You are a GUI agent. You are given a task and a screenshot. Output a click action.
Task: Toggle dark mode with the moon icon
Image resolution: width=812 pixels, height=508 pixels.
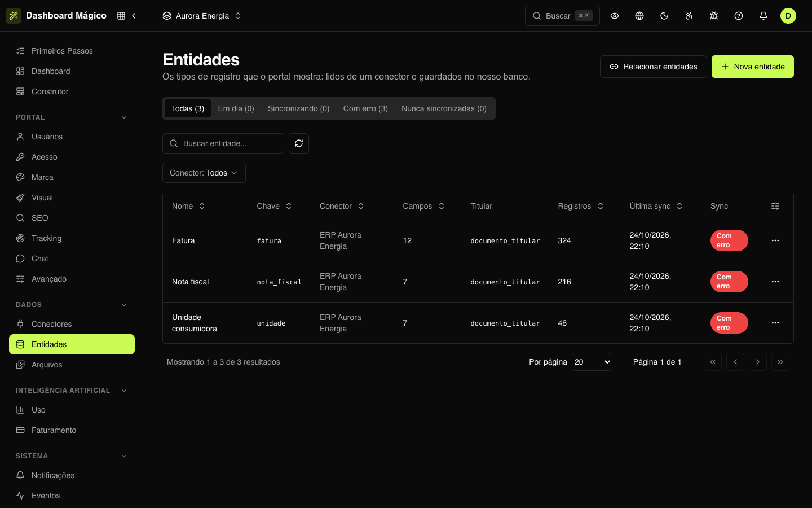coord(664,16)
